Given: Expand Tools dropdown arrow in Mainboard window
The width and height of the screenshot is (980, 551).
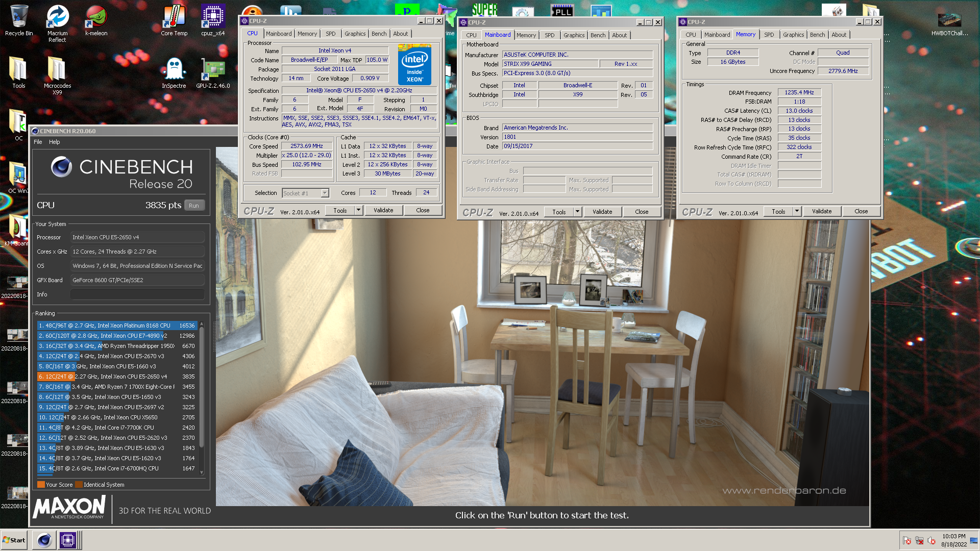Looking at the screenshot, I should point(577,212).
